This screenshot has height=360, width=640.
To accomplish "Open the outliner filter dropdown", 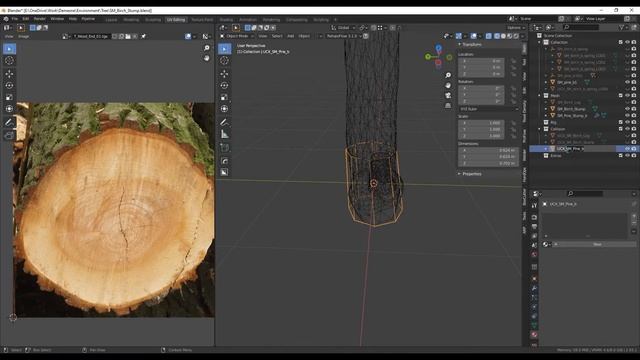I will click(623, 27).
